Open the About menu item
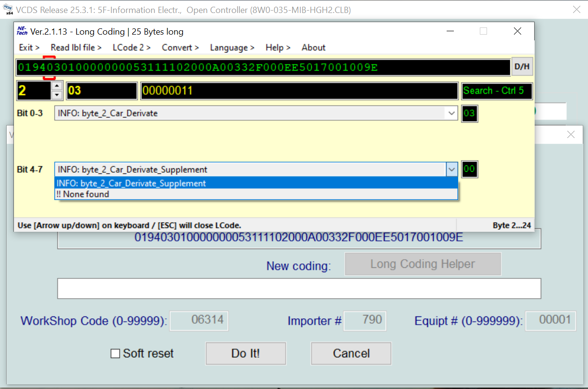 point(313,48)
